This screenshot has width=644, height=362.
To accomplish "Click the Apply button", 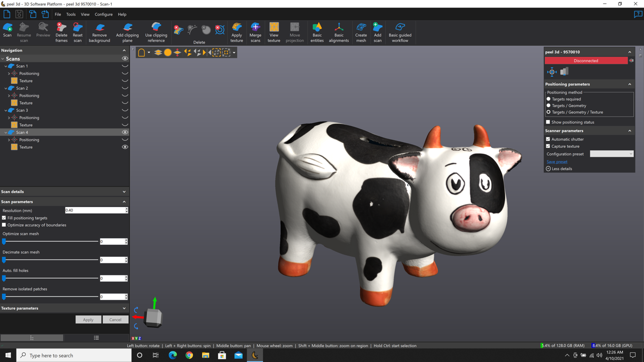I will click(x=88, y=320).
